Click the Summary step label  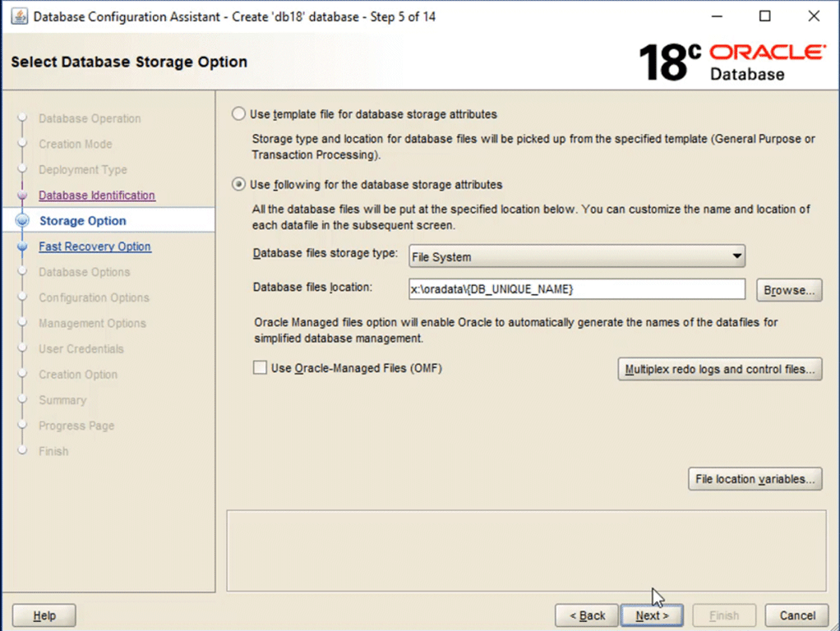click(62, 400)
